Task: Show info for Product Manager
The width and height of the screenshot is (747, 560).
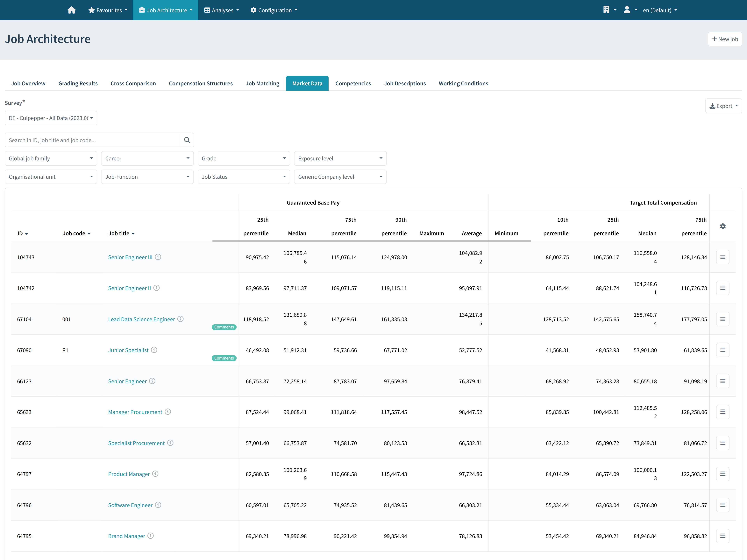Action: [x=155, y=474]
